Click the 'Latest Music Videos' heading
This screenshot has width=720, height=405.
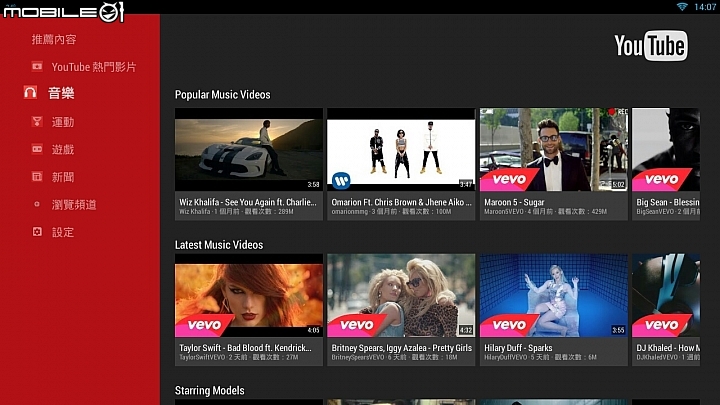219,245
